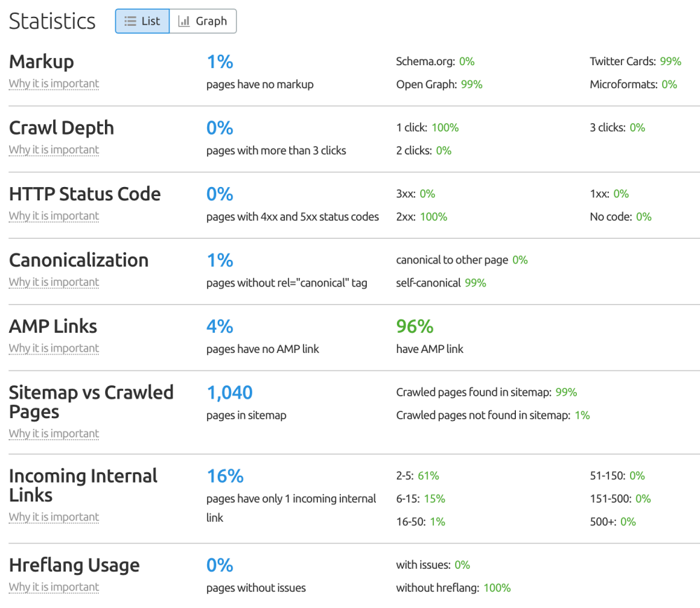Switch to the Graph view tab
This screenshot has height=608, width=700.
[203, 21]
